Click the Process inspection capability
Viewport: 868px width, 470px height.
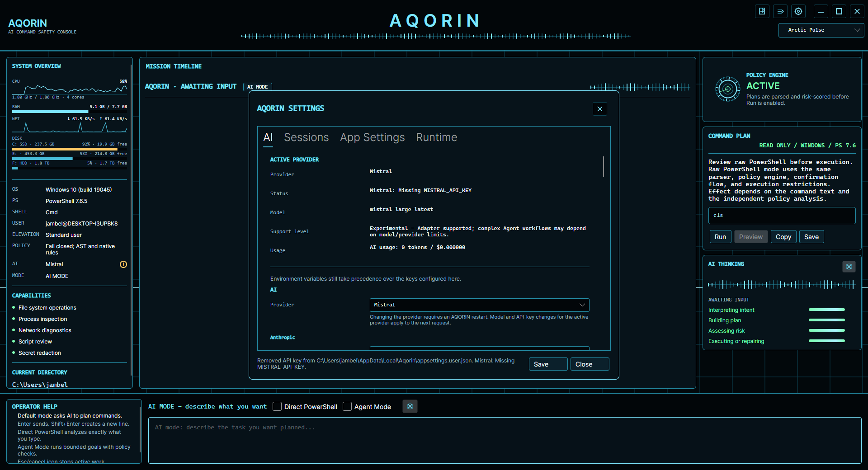(43, 319)
